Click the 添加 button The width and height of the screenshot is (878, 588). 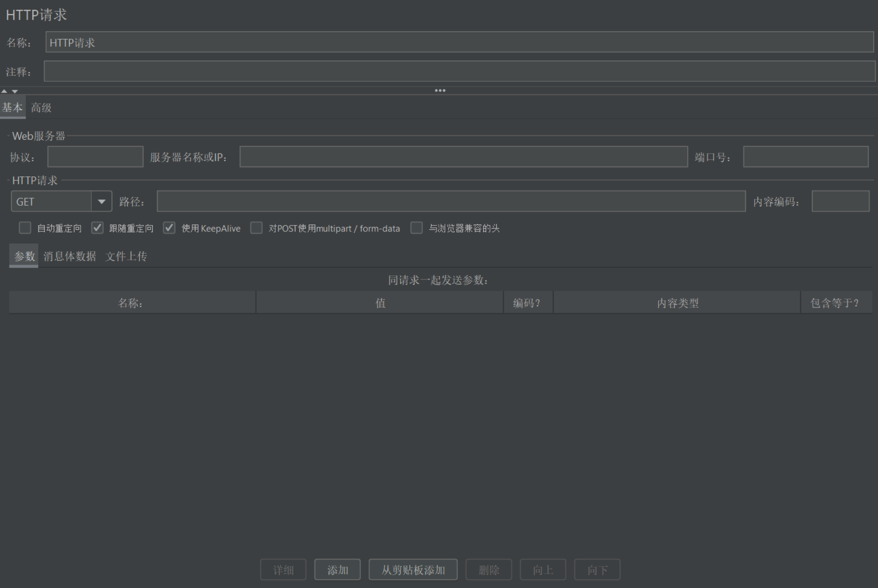(337, 570)
